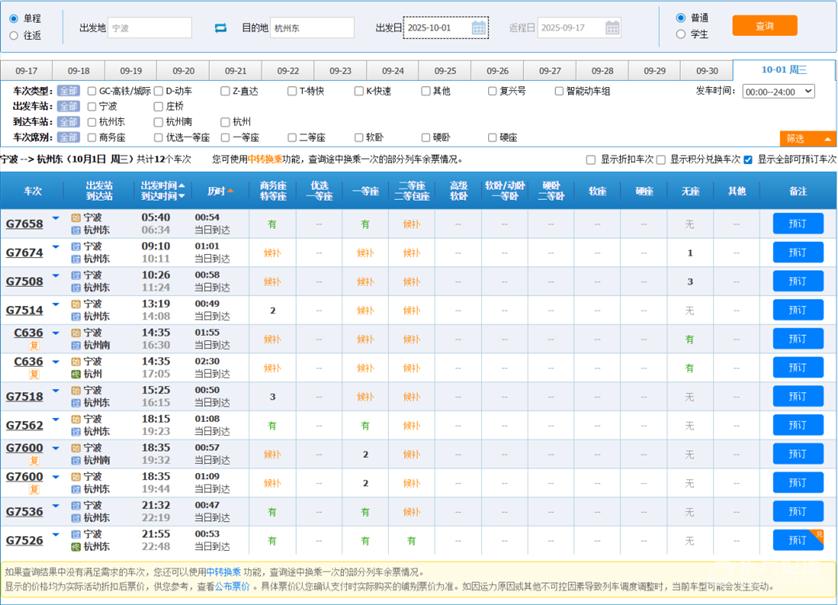This screenshot has height=605, width=838.
Task: Expand the G7514 train stop details
Action: pos(56,304)
